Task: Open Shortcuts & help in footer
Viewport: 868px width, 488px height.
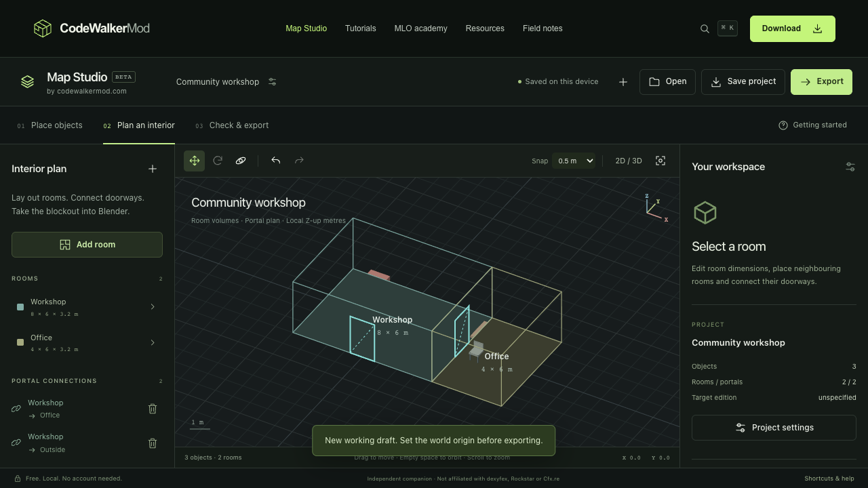Action: tap(829, 479)
